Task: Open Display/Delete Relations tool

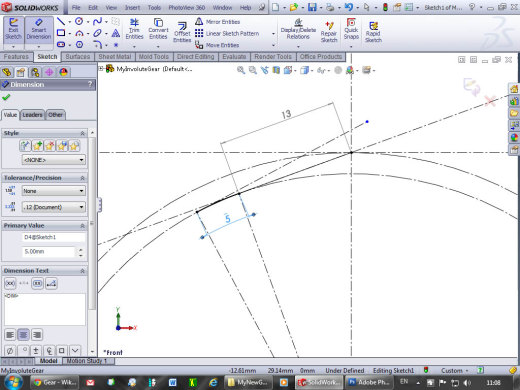Action: 298,29
